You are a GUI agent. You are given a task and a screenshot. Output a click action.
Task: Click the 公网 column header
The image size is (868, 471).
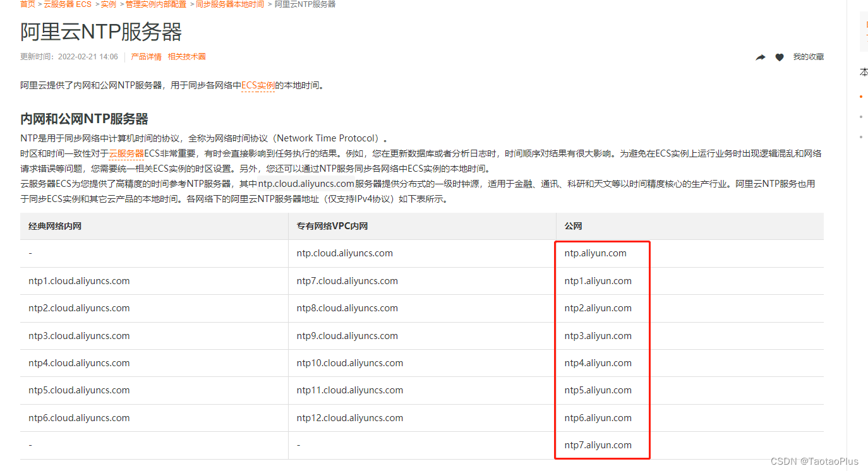pyautogui.click(x=690, y=226)
